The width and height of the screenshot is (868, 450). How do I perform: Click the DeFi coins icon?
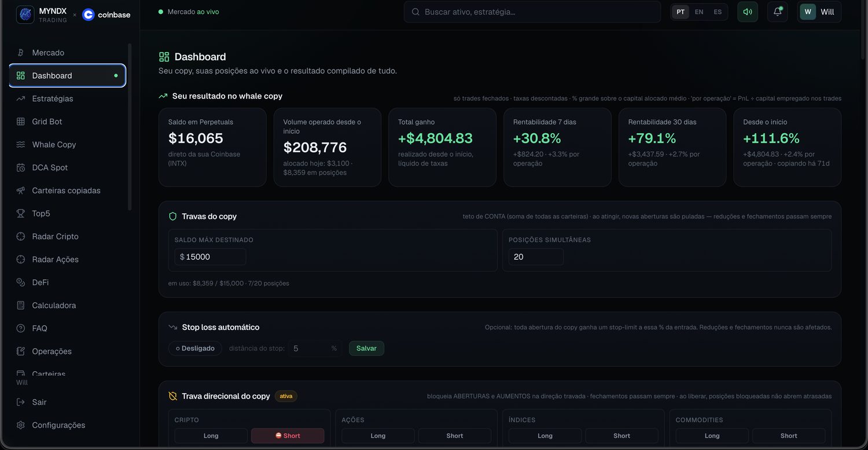pyautogui.click(x=21, y=283)
